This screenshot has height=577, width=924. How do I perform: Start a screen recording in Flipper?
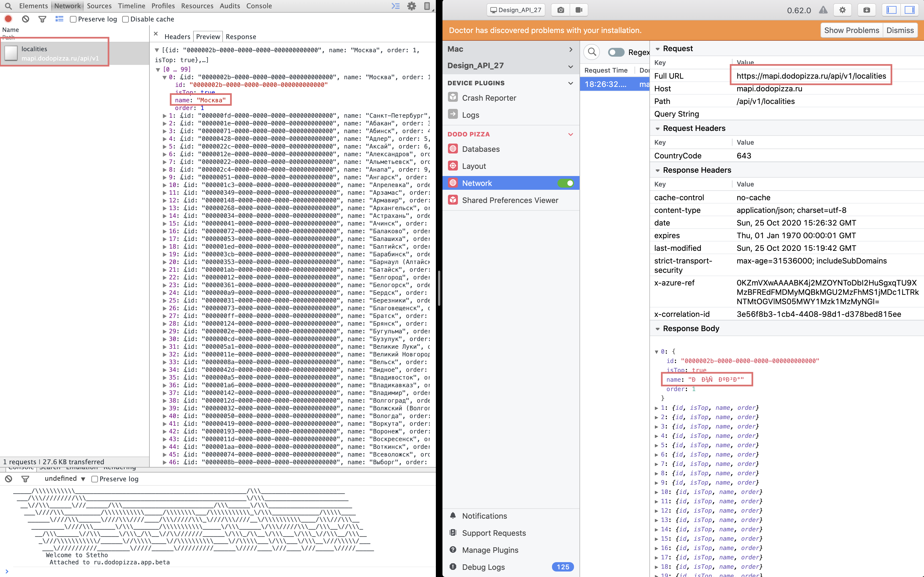(x=578, y=10)
